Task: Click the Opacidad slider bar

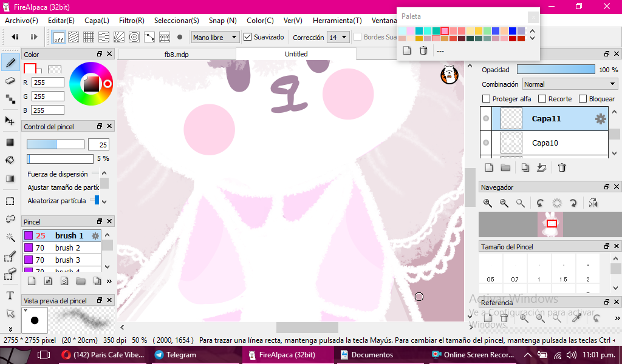Action: 556,69
